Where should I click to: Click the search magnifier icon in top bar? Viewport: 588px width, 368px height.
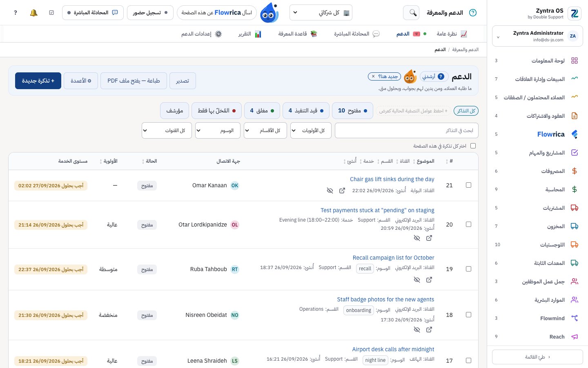pos(411,13)
